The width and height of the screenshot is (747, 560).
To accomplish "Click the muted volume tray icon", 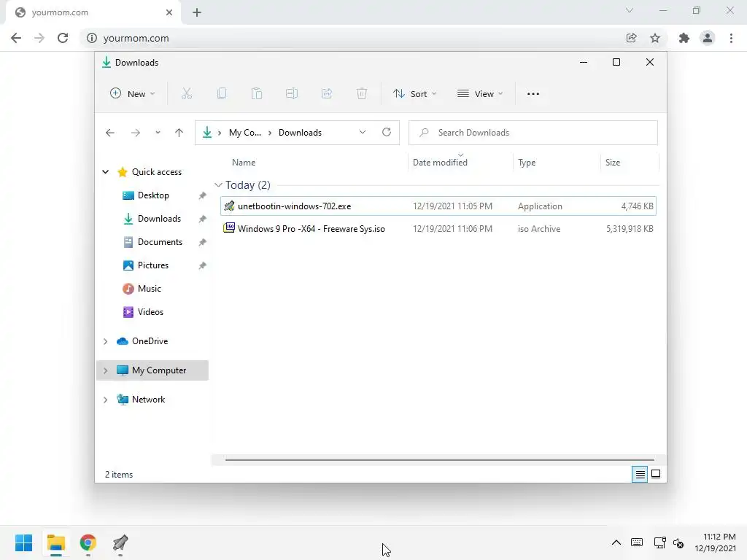I will tap(678, 542).
